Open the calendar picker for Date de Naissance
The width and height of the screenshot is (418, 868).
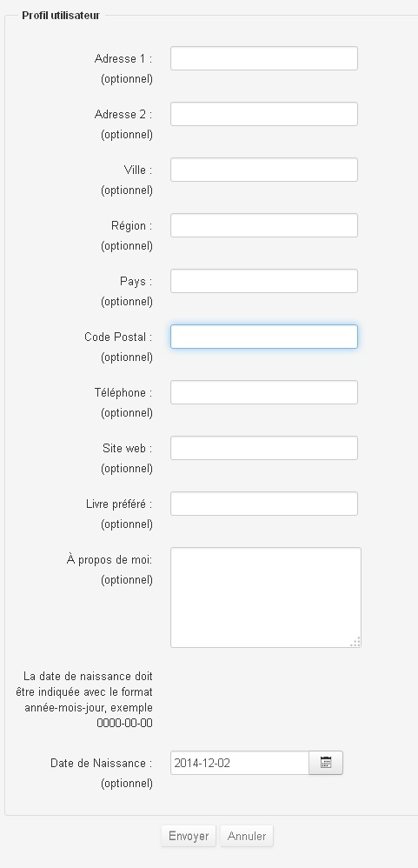click(326, 763)
